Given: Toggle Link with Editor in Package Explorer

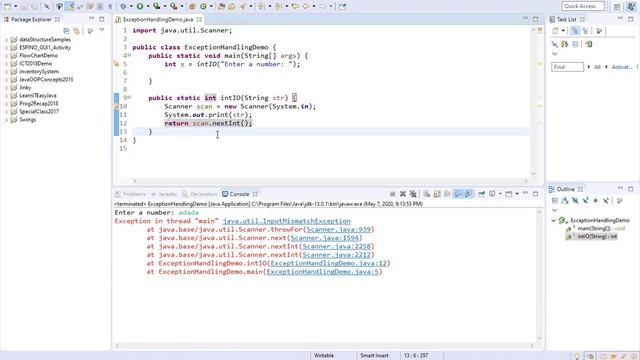Looking at the screenshot, I should (76, 31).
